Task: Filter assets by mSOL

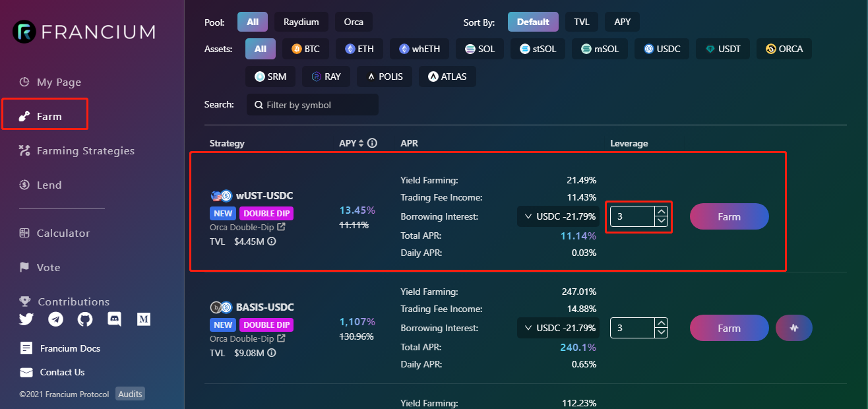Action: coord(600,49)
